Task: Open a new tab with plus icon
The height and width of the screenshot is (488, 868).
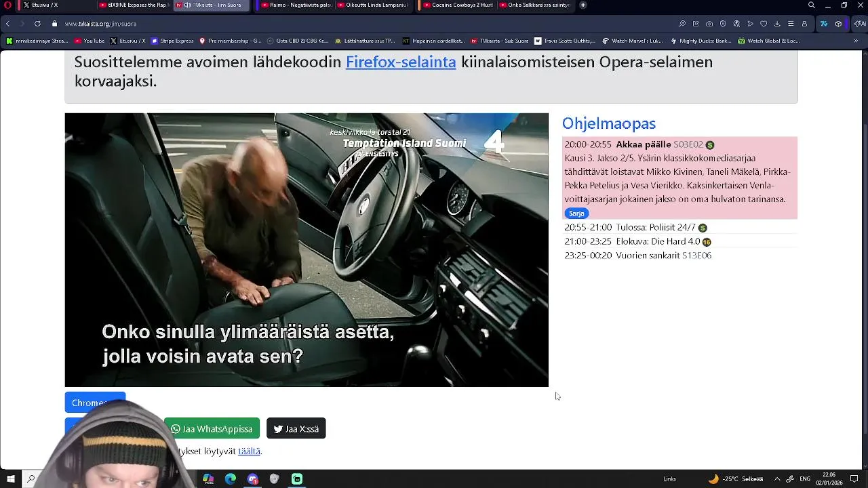Action: coord(583,5)
